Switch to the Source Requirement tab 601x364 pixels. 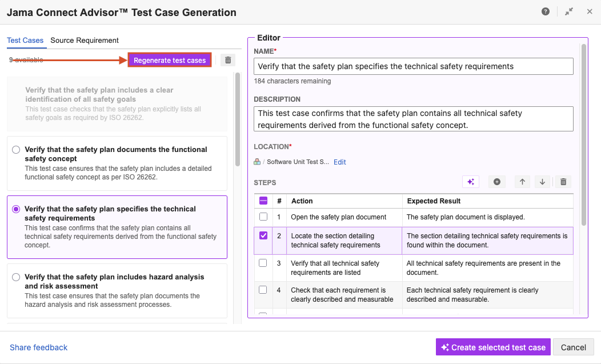(85, 40)
